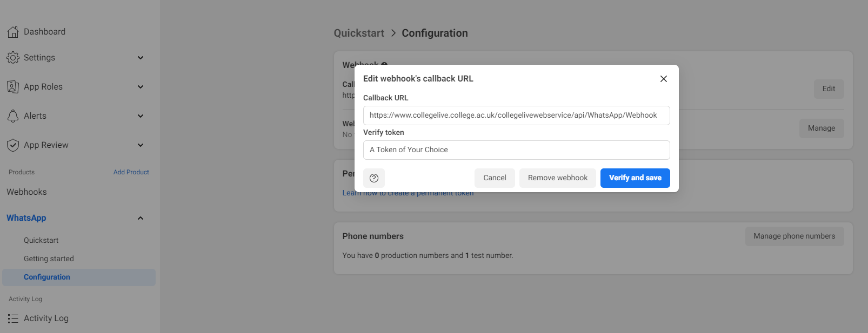Click the Alerts bell icon
This screenshot has height=333, width=868.
(13, 116)
